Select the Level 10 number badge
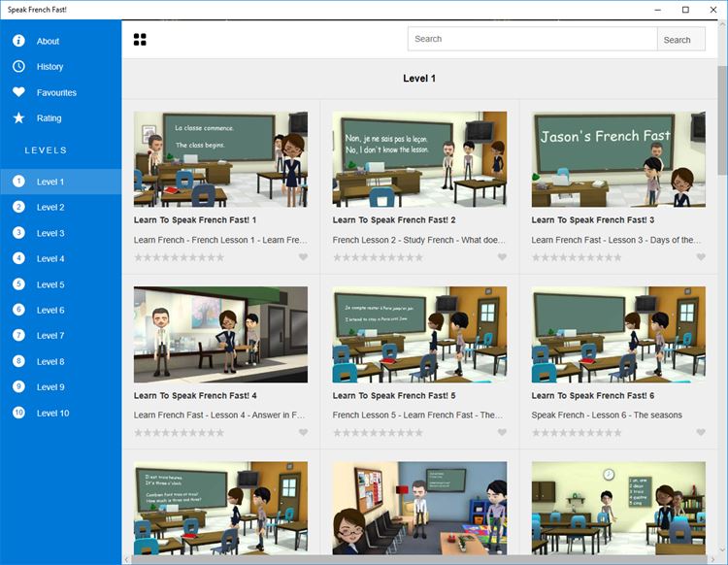728x565 pixels. (x=18, y=413)
